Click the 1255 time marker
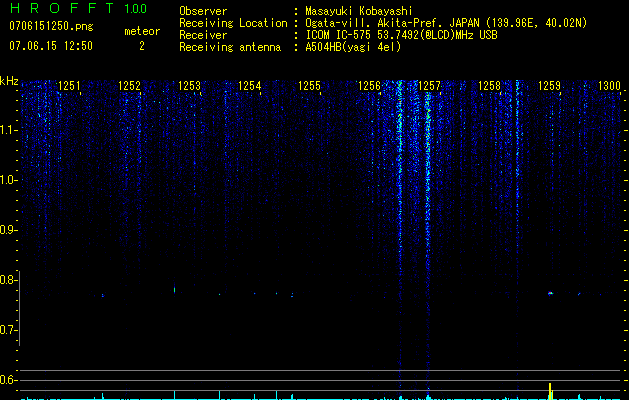 point(309,86)
